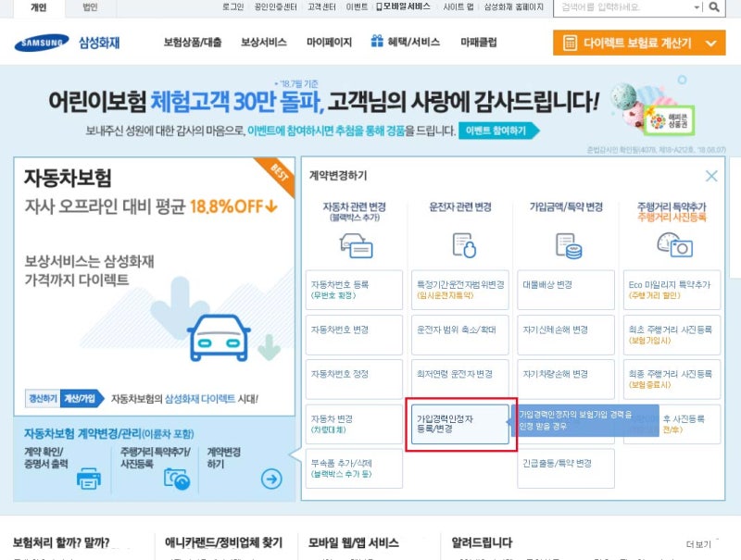
Task: Select 가입경력인정자 등록/변경
Action: [459, 424]
